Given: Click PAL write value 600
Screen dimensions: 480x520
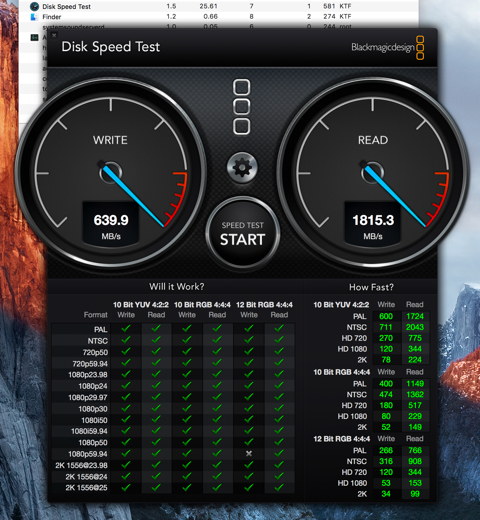Looking at the screenshot, I should [386, 316].
